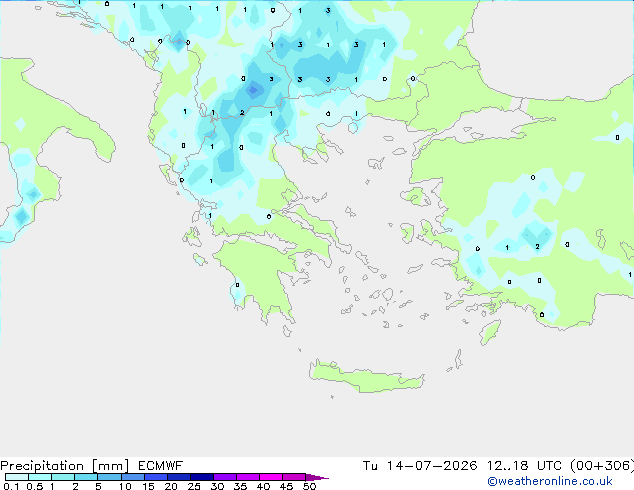Click the dark navy 25–30 legend swatch
This screenshot has width=634, height=490.
(202, 477)
